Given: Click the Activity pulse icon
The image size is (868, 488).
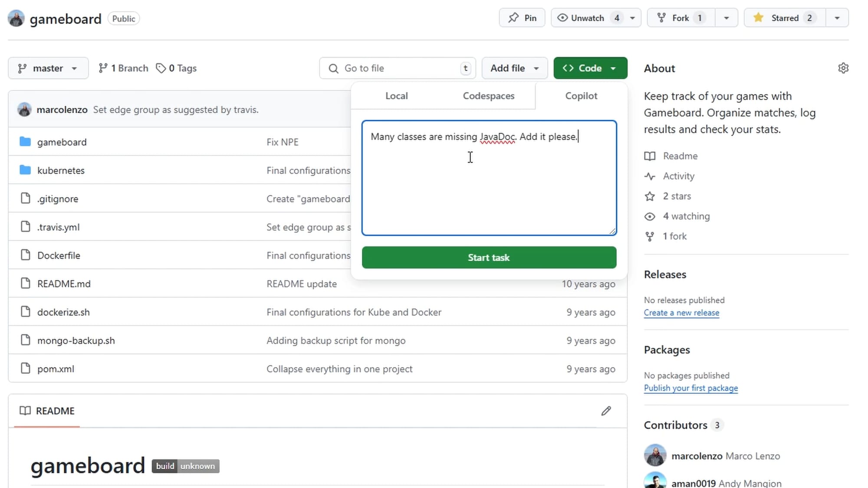Looking at the screenshot, I should point(650,176).
